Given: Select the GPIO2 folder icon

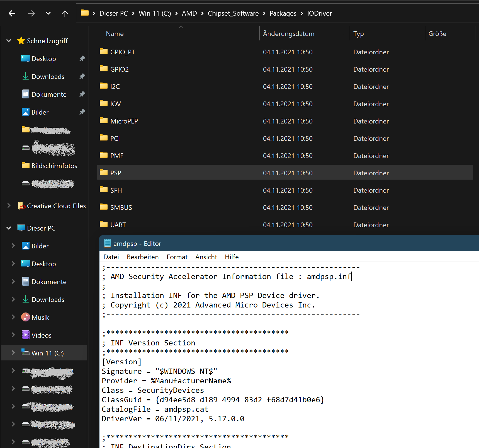Looking at the screenshot, I should [x=104, y=69].
